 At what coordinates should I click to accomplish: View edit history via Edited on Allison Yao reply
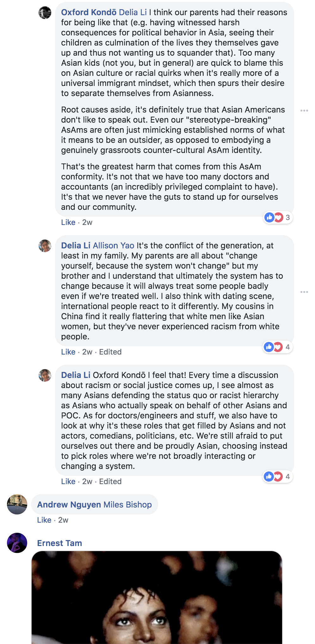pyautogui.click(x=110, y=352)
